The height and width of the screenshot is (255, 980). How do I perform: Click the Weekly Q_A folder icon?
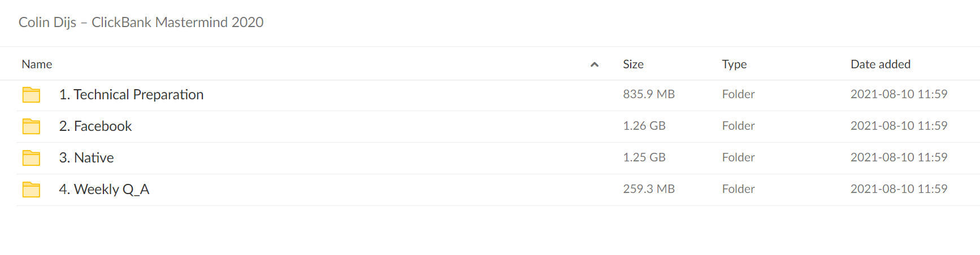click(x=31, y=190)
